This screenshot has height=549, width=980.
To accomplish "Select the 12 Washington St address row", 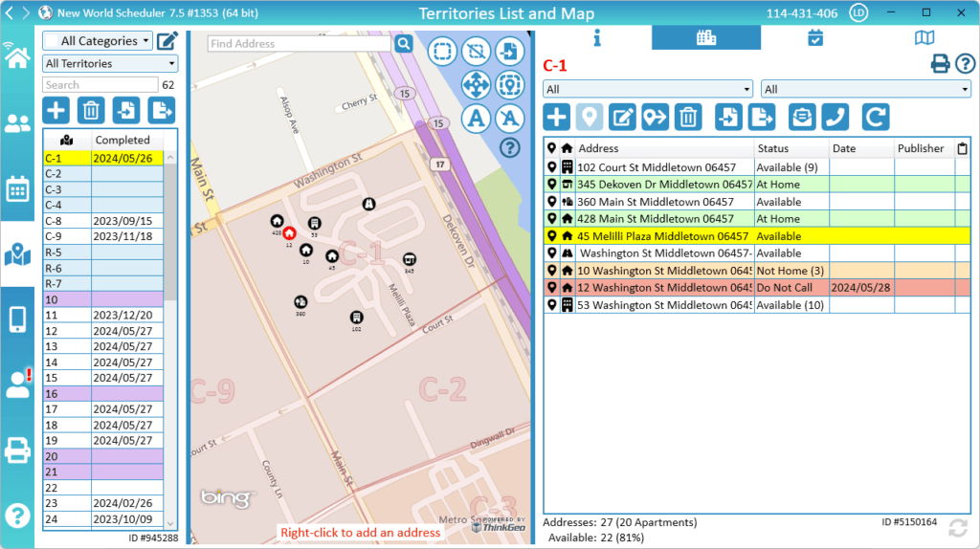I will coord(660,288).
